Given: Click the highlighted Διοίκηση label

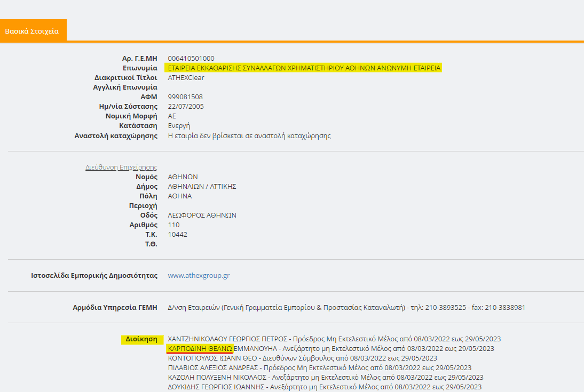Looking at the screenshot, I should (142, 339).
